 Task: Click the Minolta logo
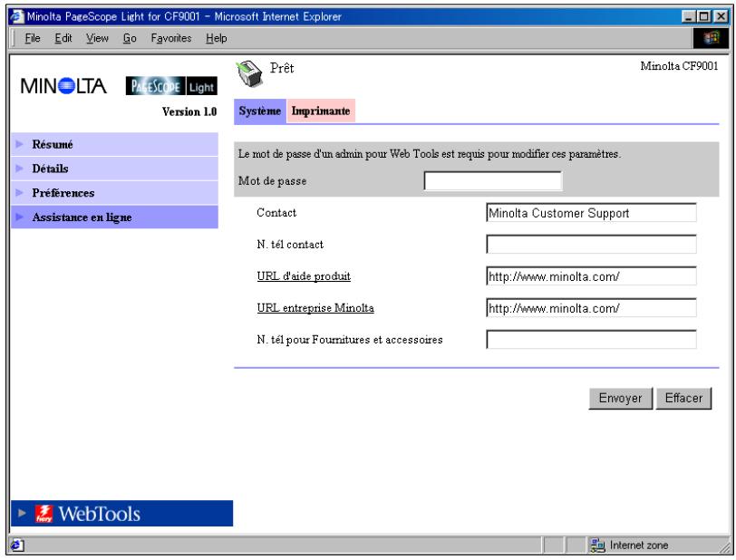point(63,86)
